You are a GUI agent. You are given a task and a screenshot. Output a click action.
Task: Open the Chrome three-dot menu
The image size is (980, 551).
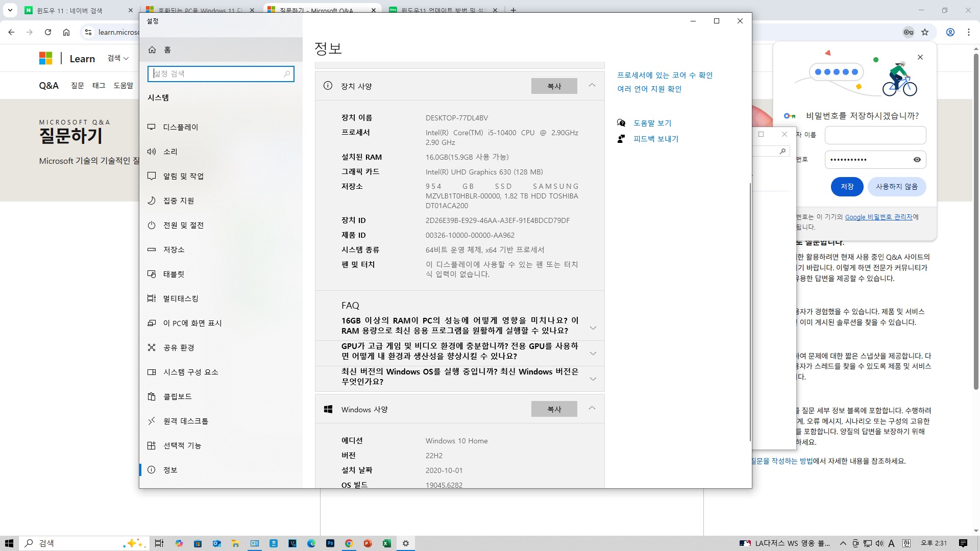969,32
